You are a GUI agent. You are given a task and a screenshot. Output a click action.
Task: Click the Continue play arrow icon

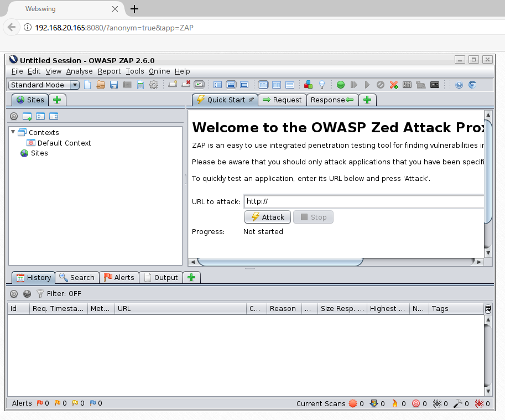tap(367, 85)
